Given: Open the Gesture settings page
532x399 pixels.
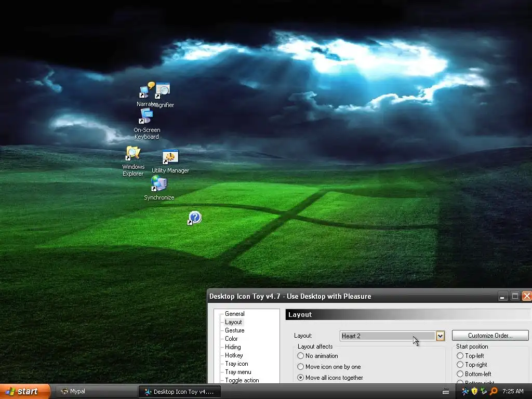Looking at the screenshot, I should click(234, 330).
